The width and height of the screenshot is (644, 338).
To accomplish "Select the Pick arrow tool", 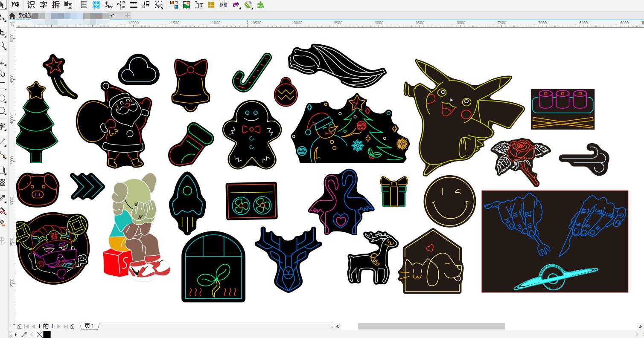I will coord(3,5).
